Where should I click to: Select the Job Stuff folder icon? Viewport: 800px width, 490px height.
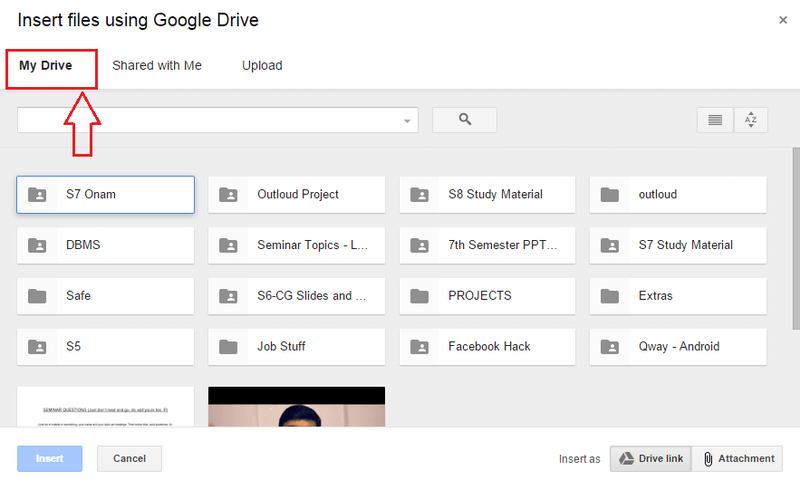[228, 347]
